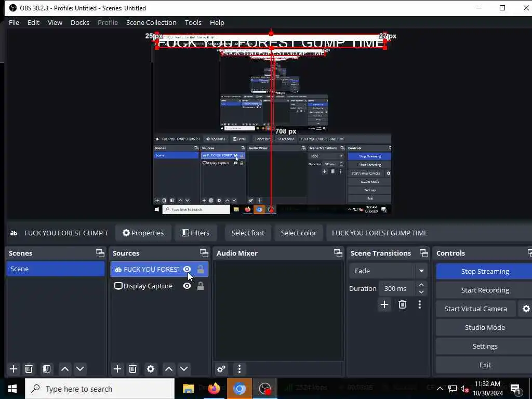This screenshot has width=532, height=399.
Task: Open Filters in source toolbar
Action: pos(195,233)
